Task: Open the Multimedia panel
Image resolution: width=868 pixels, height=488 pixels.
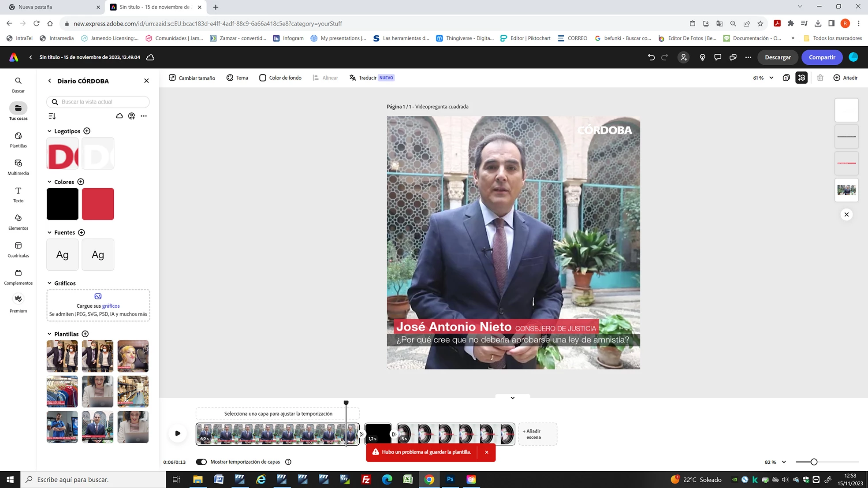Action: (x=18, y=167)
